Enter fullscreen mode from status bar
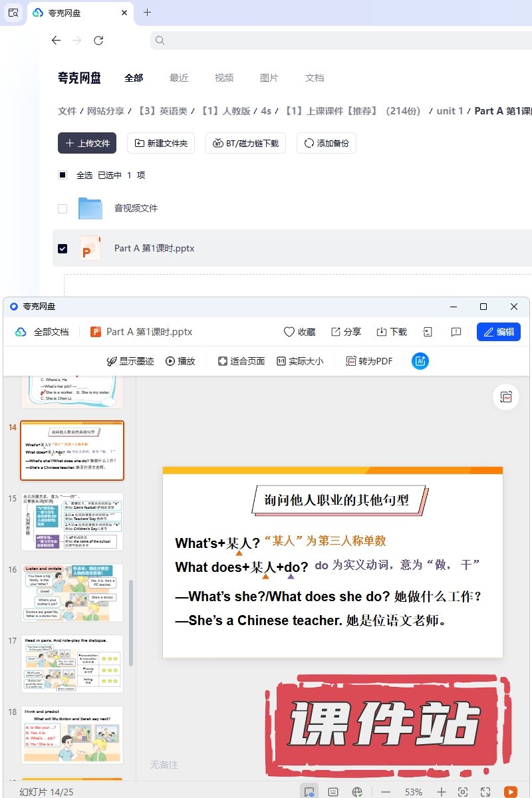The image size is (532, 798). click(485, 791)
